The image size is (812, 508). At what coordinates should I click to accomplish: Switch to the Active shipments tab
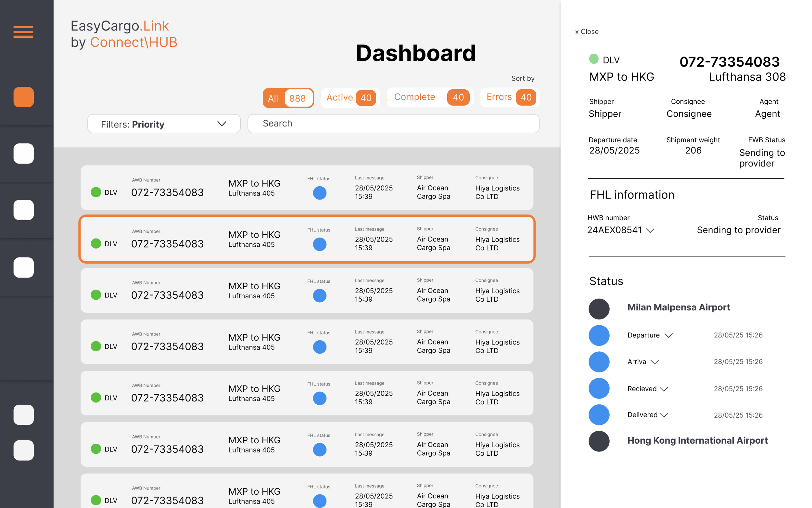tap(350, 98)
